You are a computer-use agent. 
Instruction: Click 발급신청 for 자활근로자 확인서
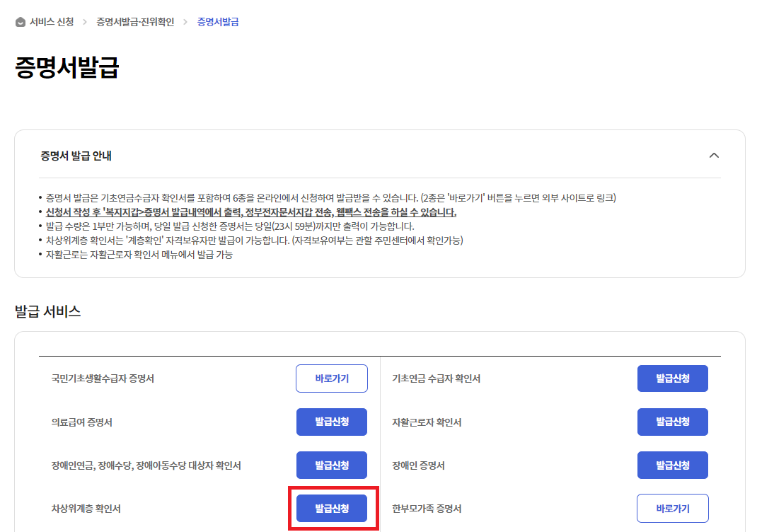click(x=672, y=422)
